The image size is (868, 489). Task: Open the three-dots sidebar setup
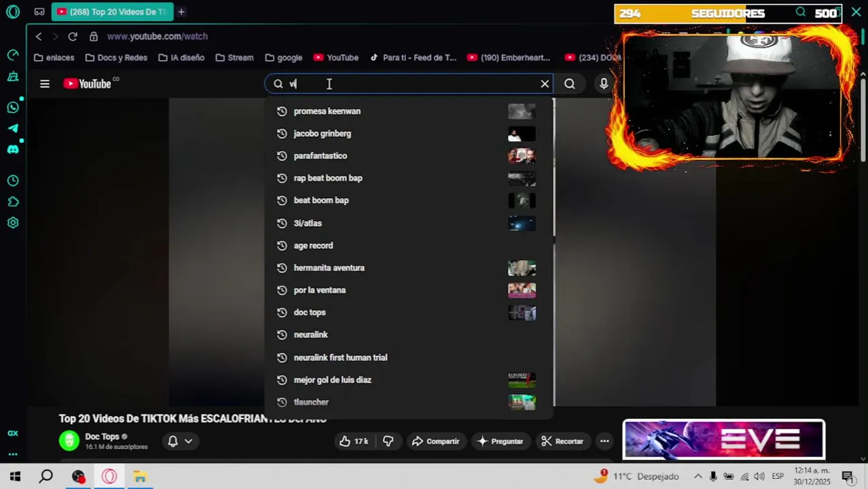pyautogui.click(x=13, y=454)
